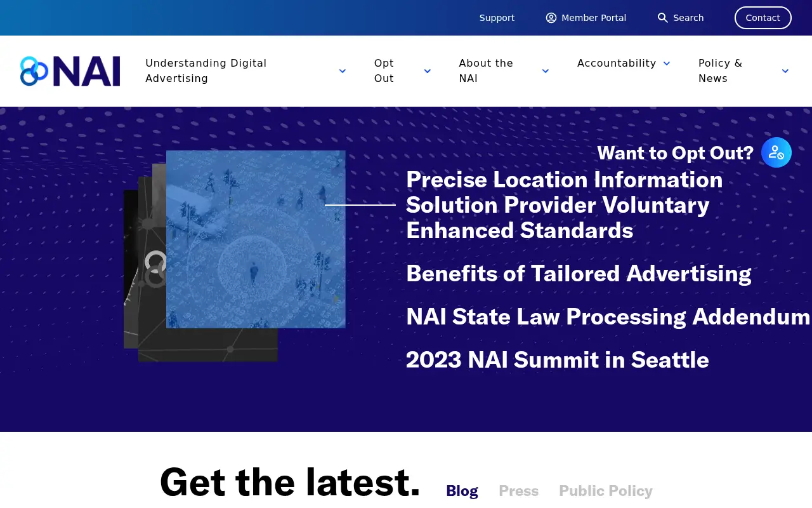
Task: Open the Policy & News menu
Action: tap(720, 71)
